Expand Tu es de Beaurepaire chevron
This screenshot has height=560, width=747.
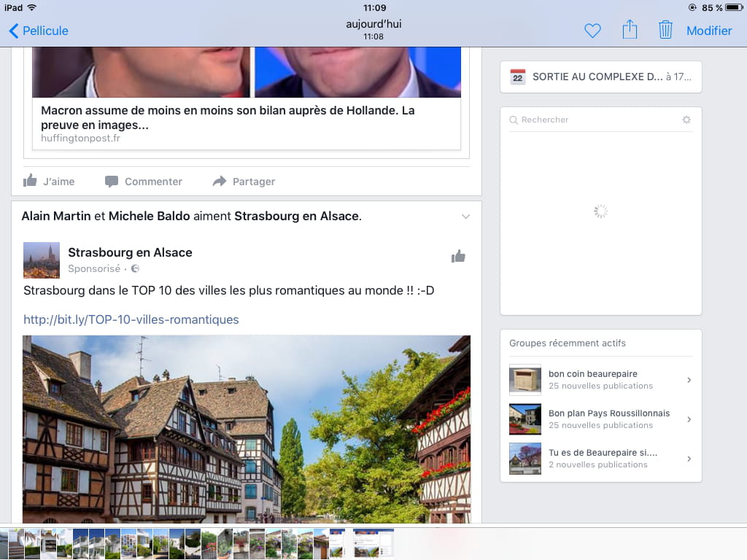coord(689,459)
